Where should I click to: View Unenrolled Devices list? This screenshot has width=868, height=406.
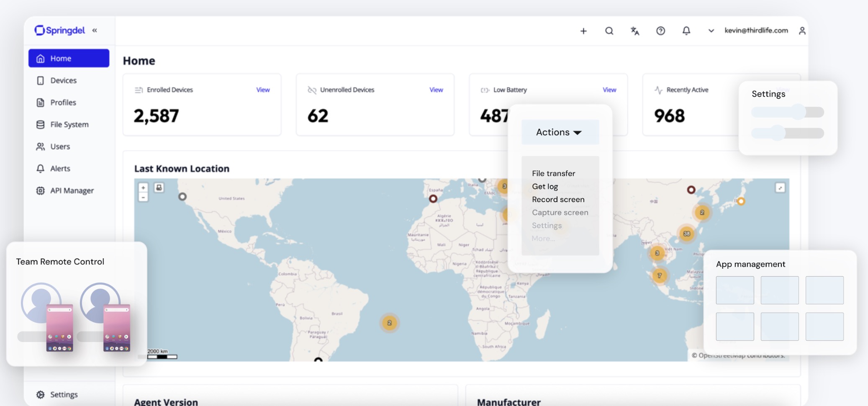point(436,90)
